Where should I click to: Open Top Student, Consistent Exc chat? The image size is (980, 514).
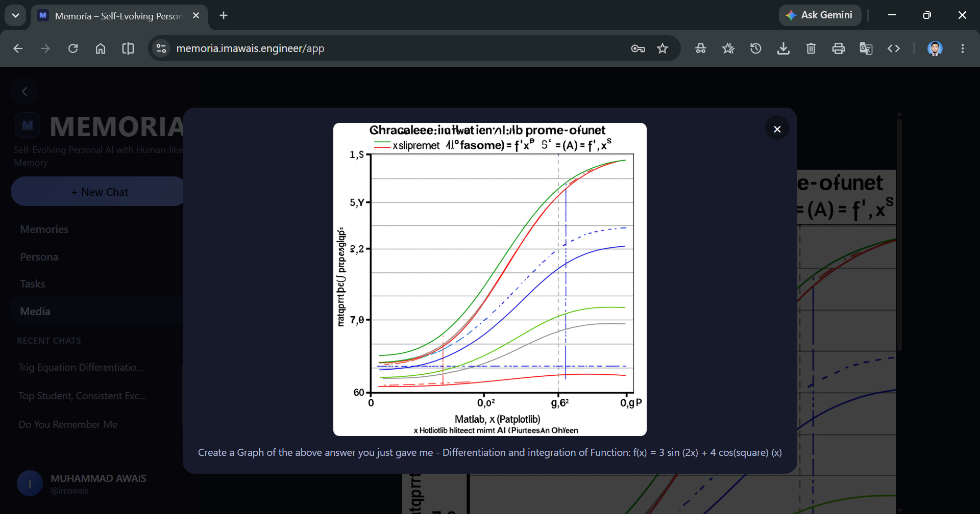point(82,396)
